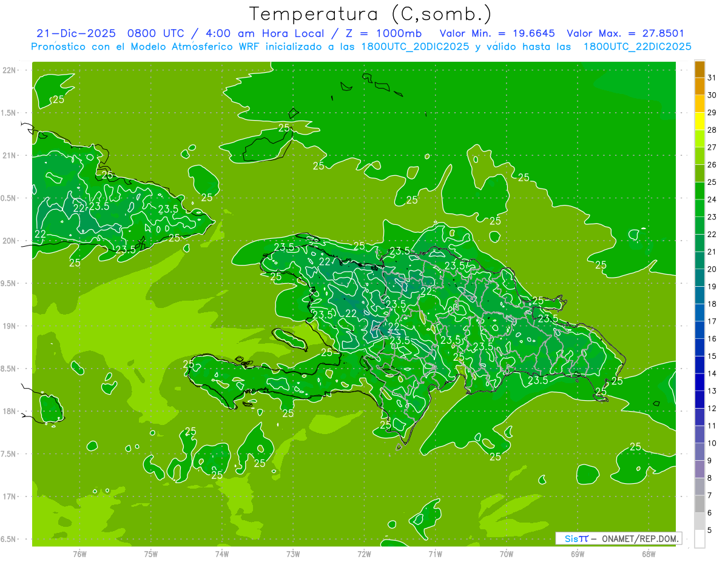Click the '0.5N' latitude axis label

[x=8, y=198]
